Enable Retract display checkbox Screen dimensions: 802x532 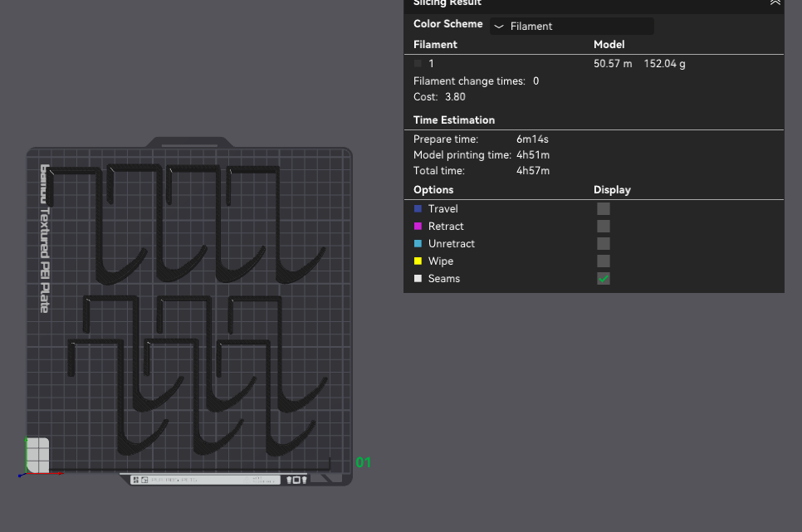point(604,226)
